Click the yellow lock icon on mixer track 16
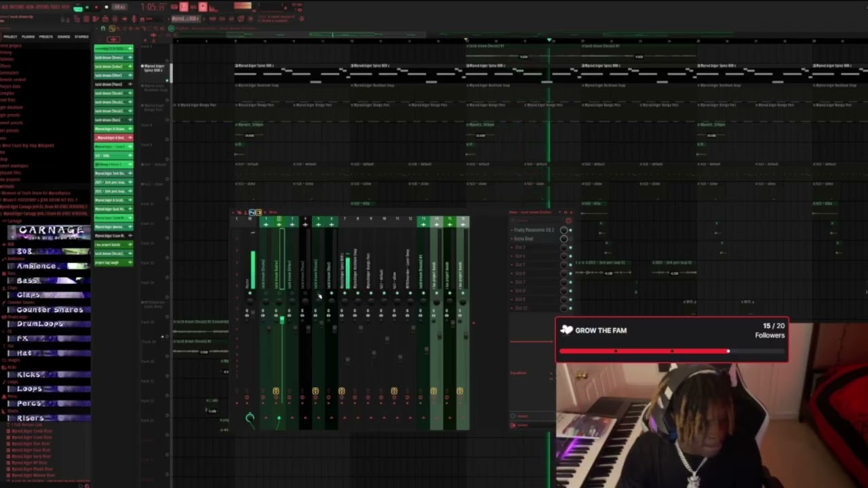This screenshot has width=868, height=488. (x=460, y=391)
